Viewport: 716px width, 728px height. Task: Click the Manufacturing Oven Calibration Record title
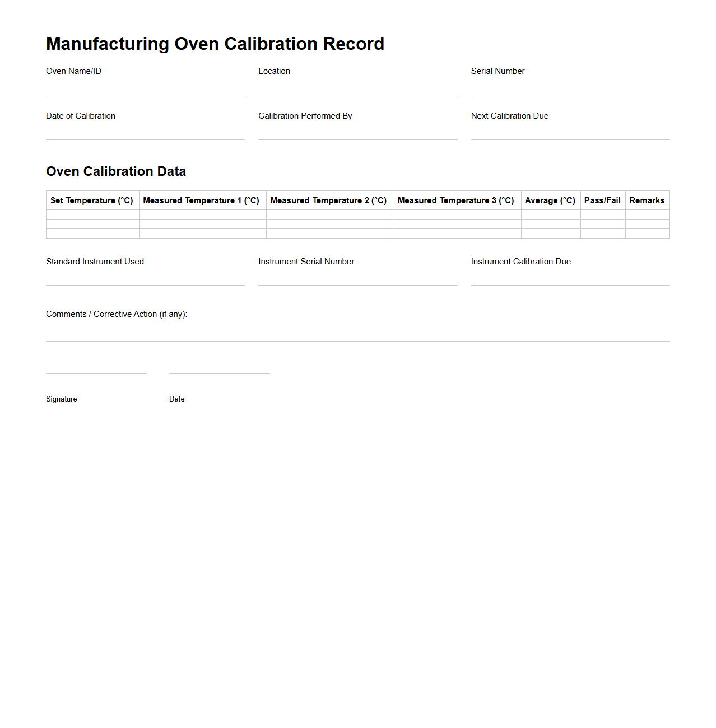point(215,44)
